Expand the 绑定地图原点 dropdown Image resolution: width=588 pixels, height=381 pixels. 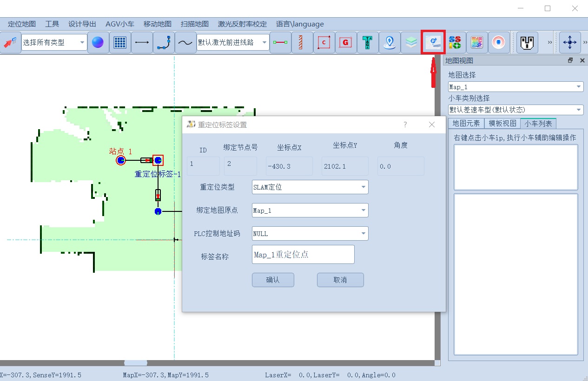310,210
